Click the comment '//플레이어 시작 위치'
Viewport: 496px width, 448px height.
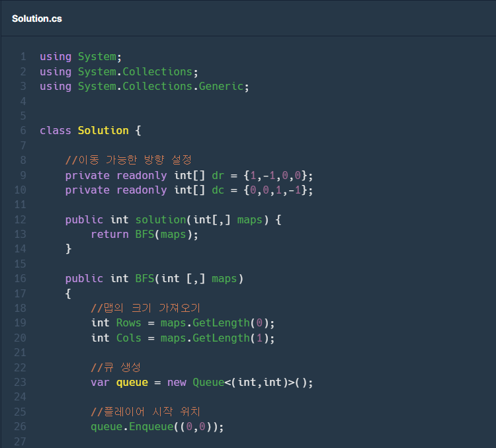(x=145, y=412)
